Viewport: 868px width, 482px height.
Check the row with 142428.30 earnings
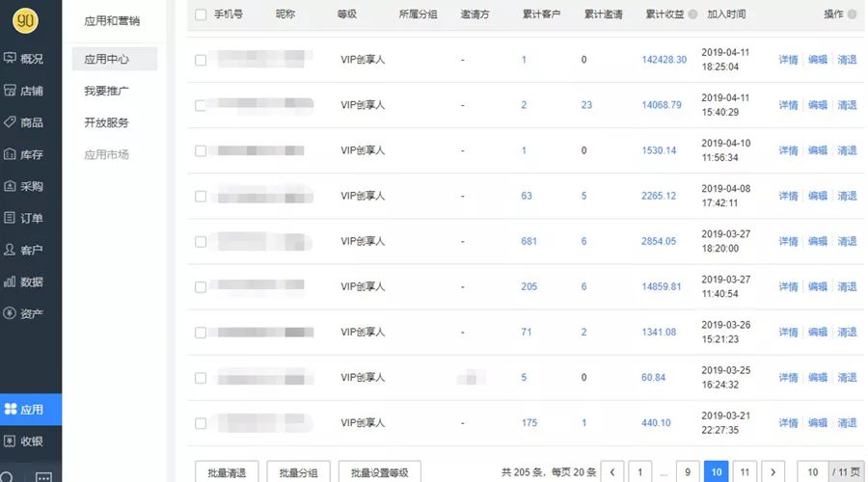[201, 60]
